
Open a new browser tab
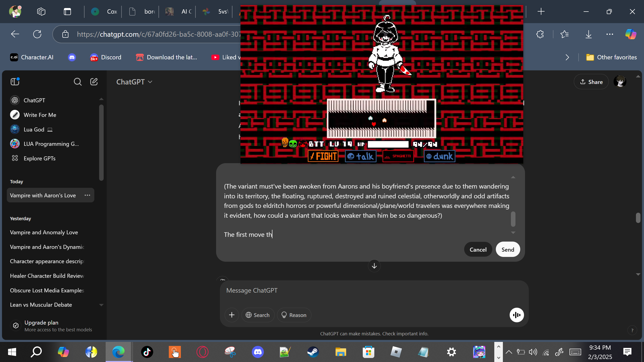click(541, 12)
